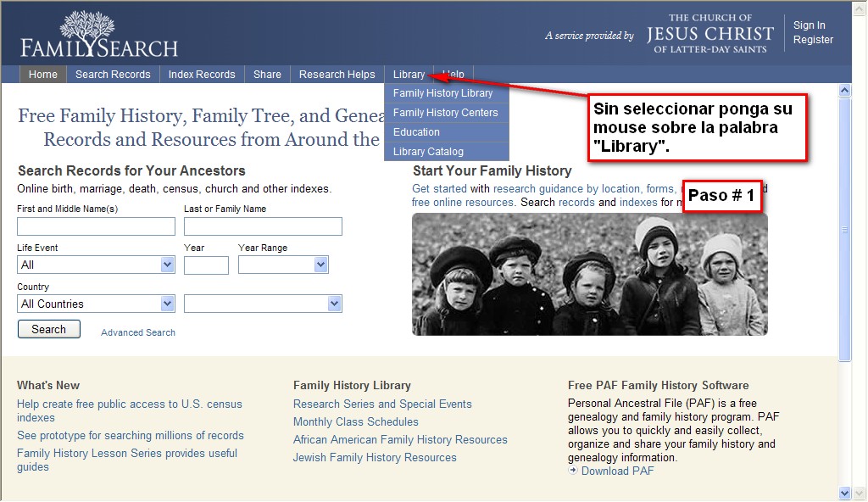Choose Library Catalog in the dropdown menu

coord(428,152)
